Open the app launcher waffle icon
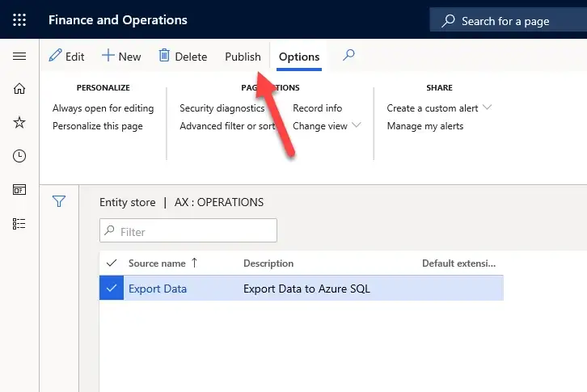This screenshot has width=587, height=392. coord(19,19)
